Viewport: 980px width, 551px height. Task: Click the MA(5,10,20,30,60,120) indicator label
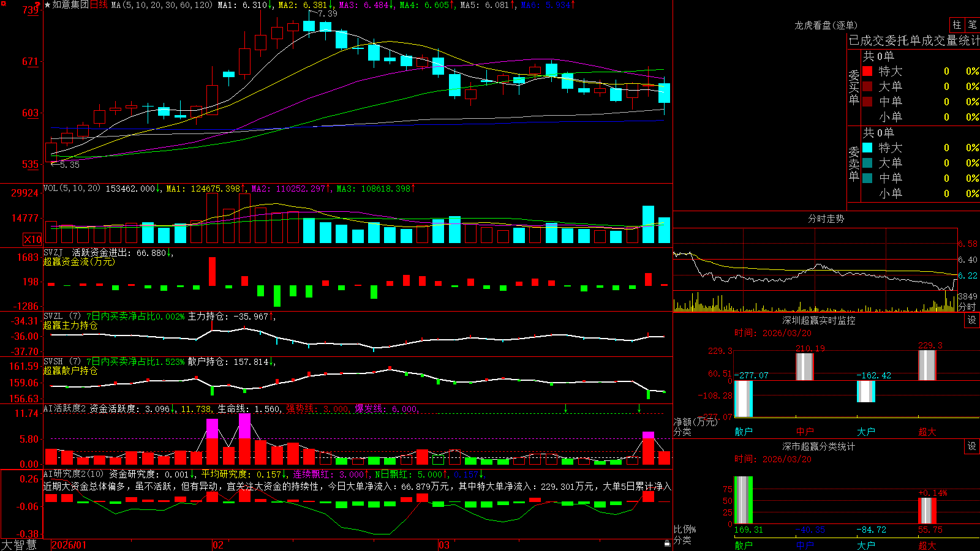[x=162, y=5]
